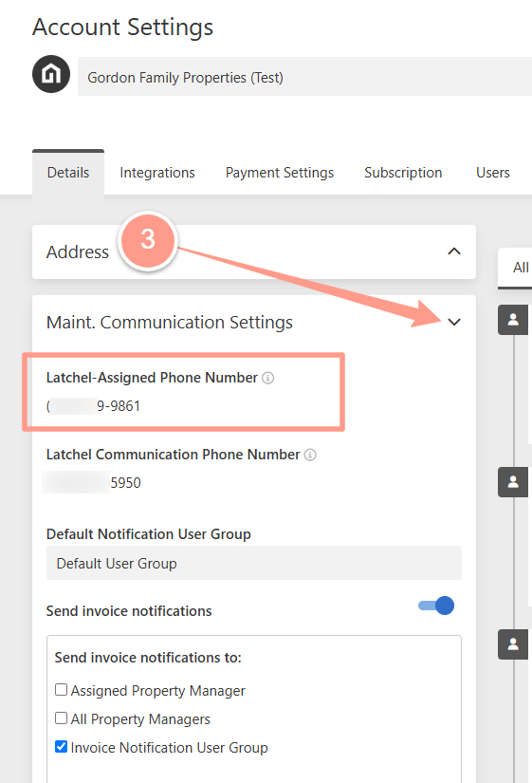Click the home logo icon beside account name
The image size is (532, 783).
[x=51, y=74]
